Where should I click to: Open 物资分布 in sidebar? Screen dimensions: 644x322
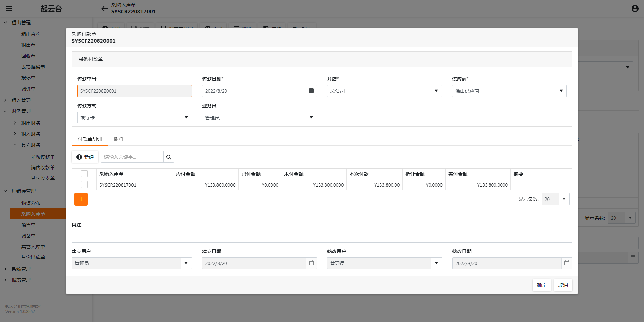pos(31,203)
